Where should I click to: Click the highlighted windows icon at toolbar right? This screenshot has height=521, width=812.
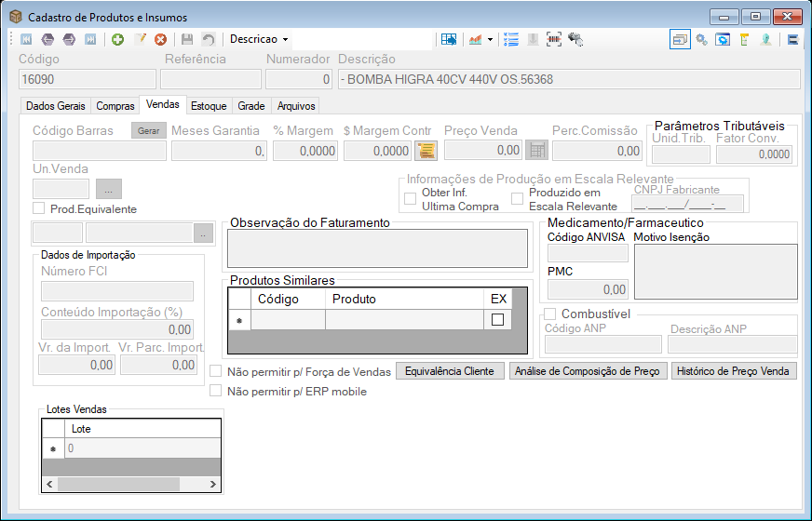click(x=680, y=39)
